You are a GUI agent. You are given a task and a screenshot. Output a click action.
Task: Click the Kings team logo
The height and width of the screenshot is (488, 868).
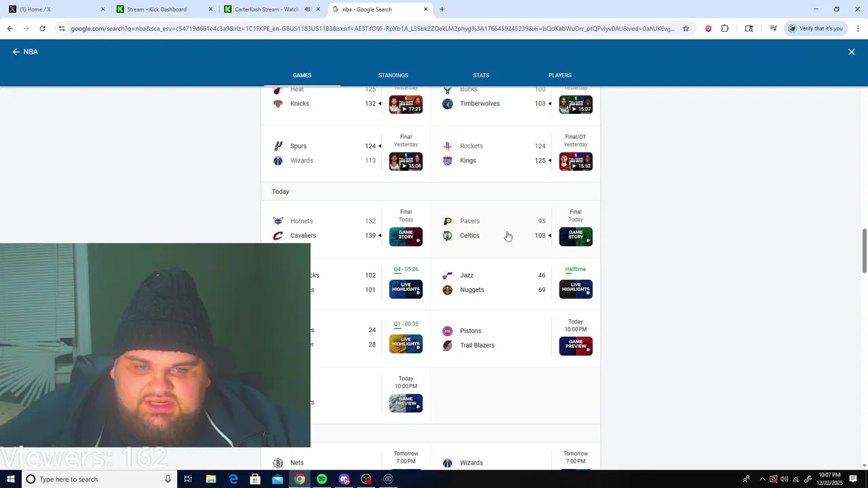(x=447, y=161)
